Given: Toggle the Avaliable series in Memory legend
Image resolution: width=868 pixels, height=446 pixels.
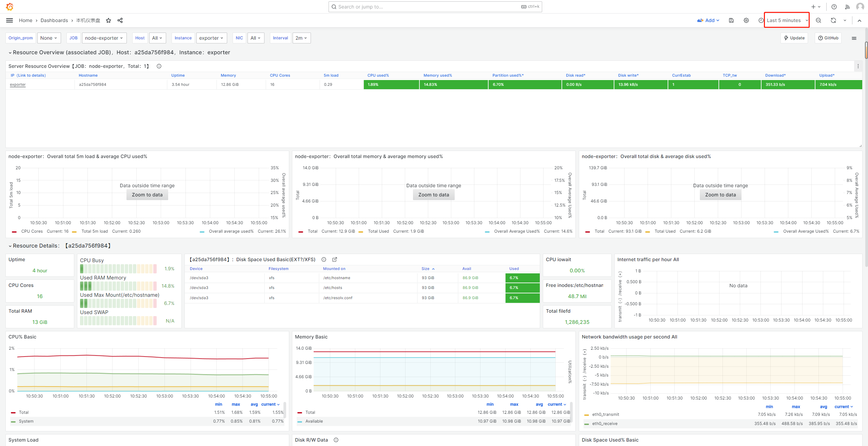Looking at the screenshot, I should 314,421.
